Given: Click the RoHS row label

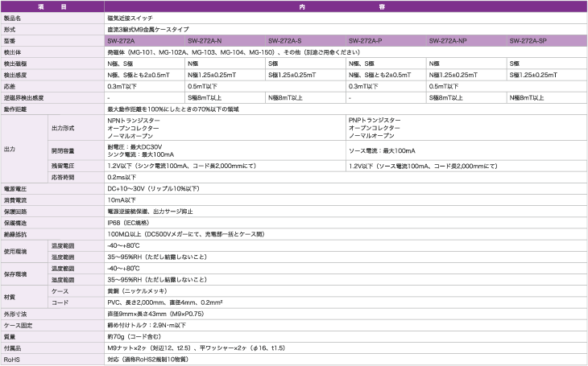Looking at the screenshot, I should [12, 360].
